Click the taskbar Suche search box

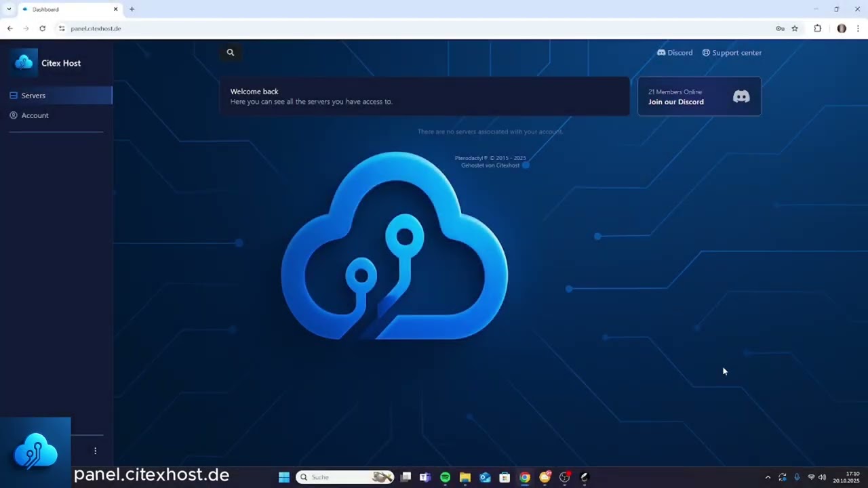tap(345, 477)
